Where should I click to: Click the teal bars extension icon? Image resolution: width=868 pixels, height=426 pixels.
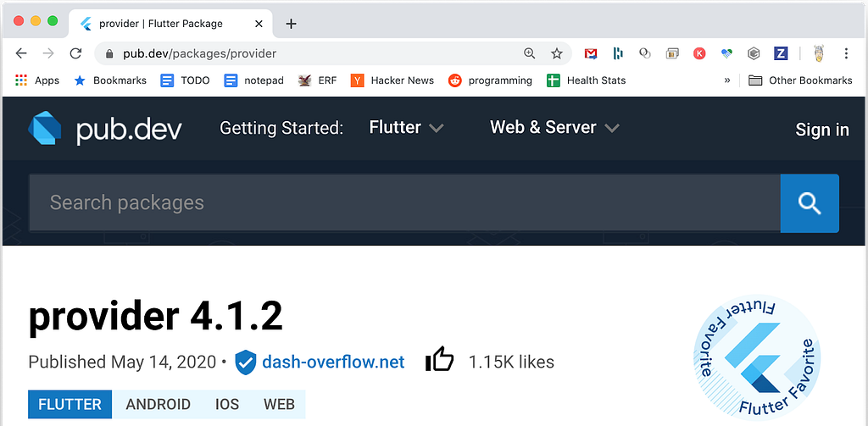[618, 53]
